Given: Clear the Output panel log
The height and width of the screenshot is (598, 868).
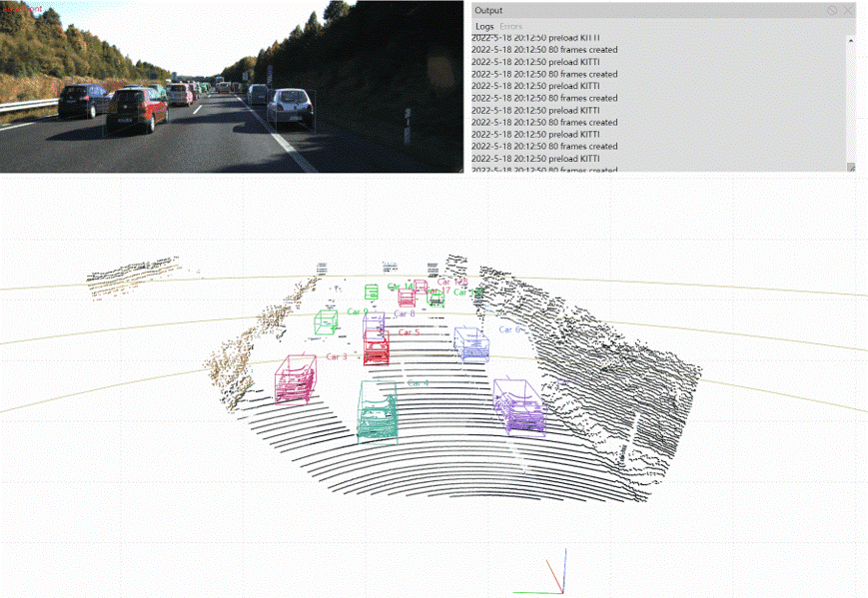Looking at the screenshot, I should pos(832,10).
